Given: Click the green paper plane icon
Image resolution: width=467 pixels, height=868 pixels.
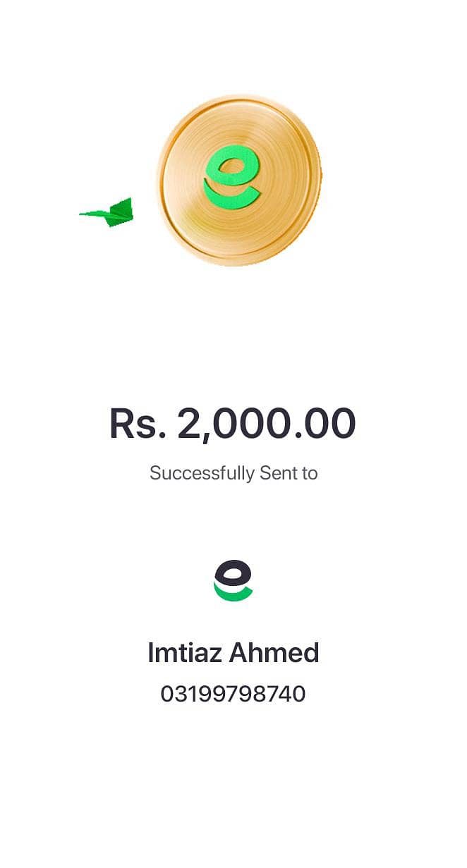Looking at the screenshot, I should pos(107,213).
